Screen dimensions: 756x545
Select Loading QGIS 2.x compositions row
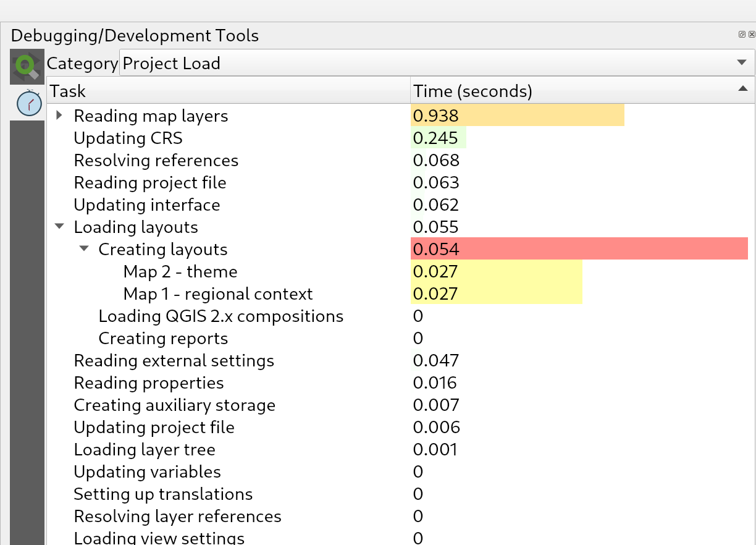220,316
